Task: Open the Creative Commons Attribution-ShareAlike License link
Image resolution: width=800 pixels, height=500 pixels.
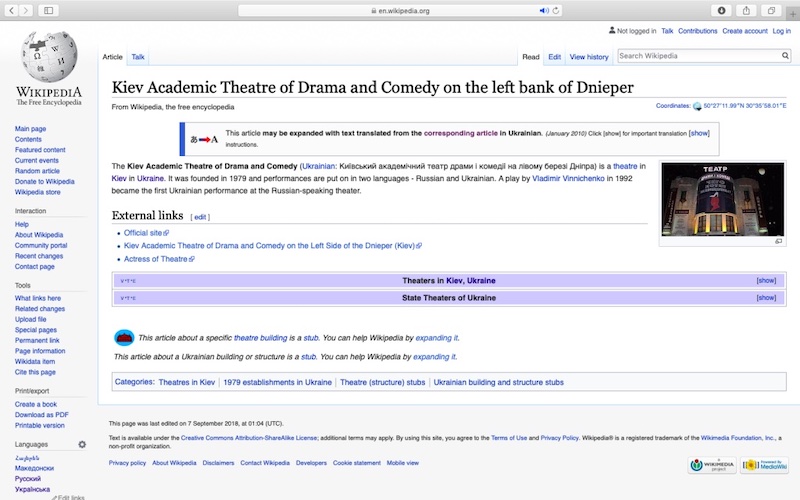Action: click(248, 438)
